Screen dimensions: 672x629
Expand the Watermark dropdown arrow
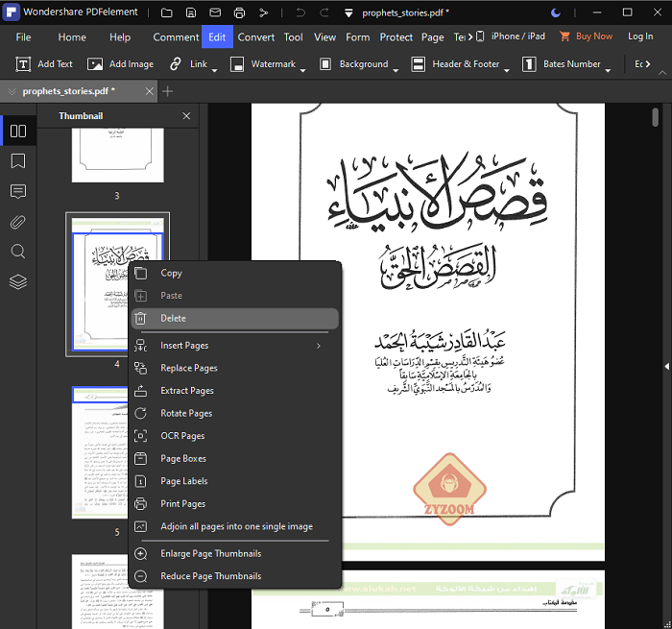[303, 70]
